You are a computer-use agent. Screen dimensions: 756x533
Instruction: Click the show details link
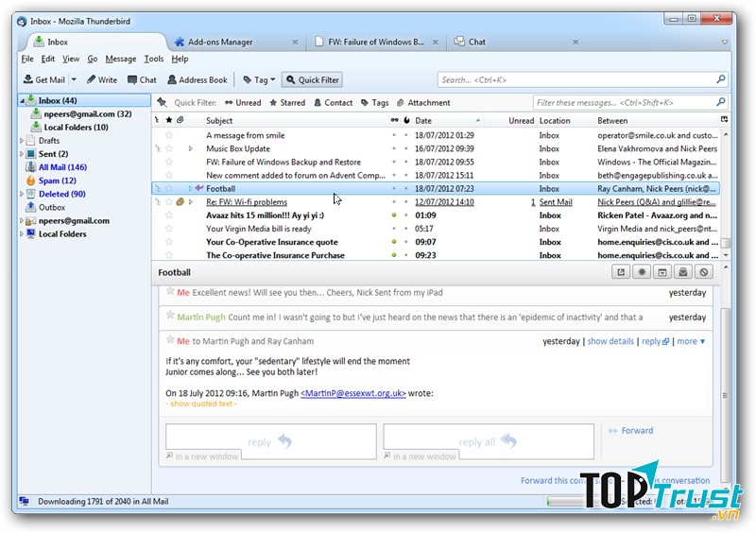(610, 341)
